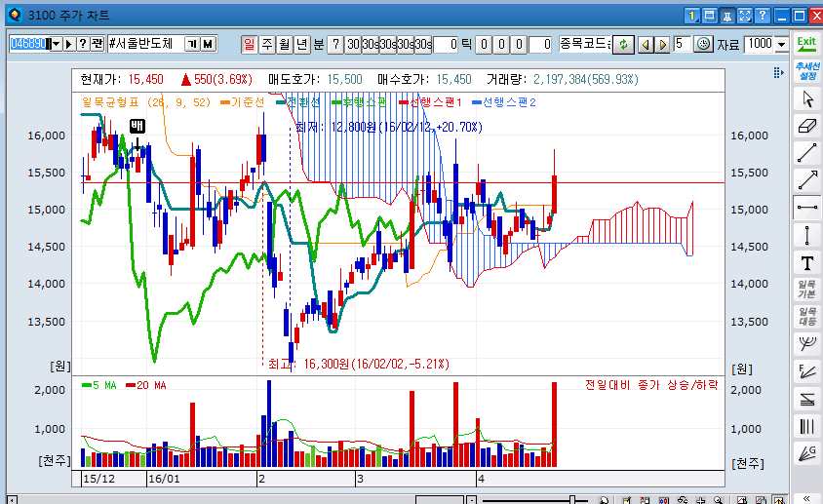Switch chart to weekly (주) period
Viewport: 823px width, 504px height.
point(266,44)
